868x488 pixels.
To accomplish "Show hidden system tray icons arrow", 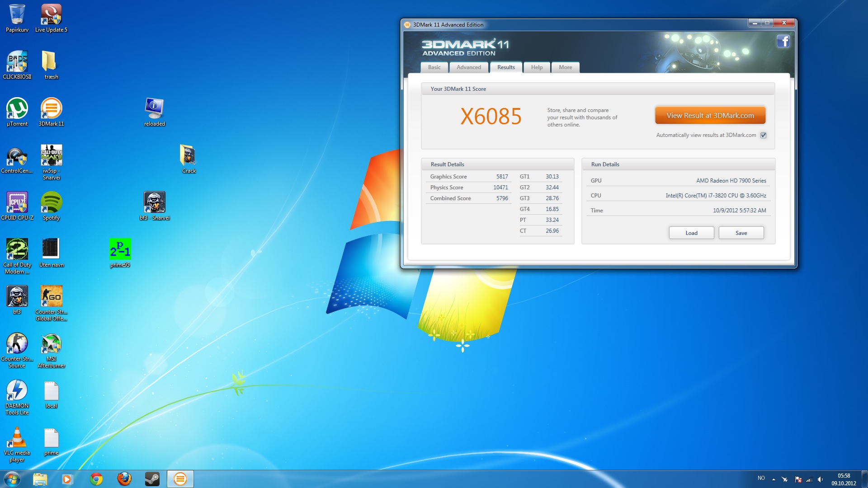I will (x=774, y=479).
